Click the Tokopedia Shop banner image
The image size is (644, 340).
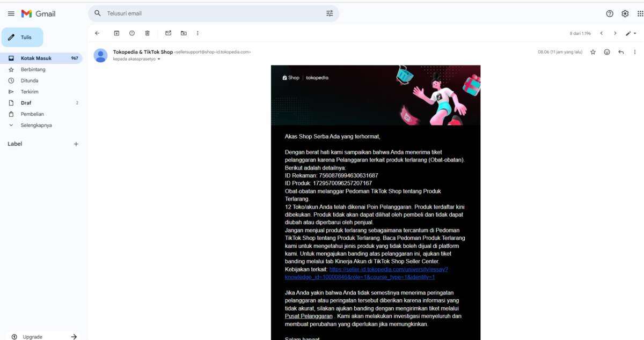pyautogui.click(x=376, y=95)
